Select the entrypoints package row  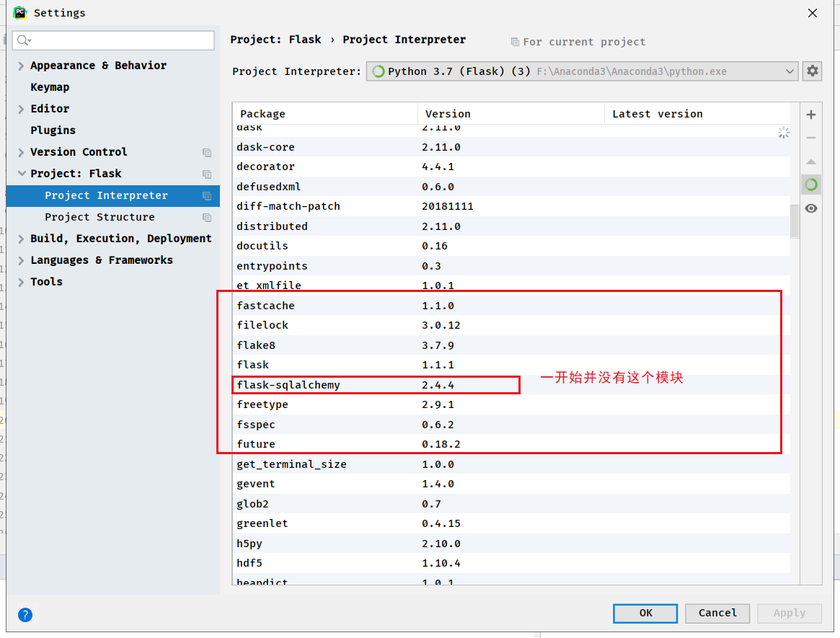tap(512, 266)
